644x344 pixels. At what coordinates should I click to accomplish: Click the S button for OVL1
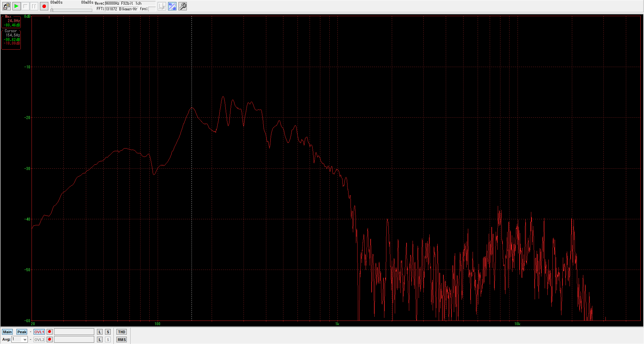[108, 332]
